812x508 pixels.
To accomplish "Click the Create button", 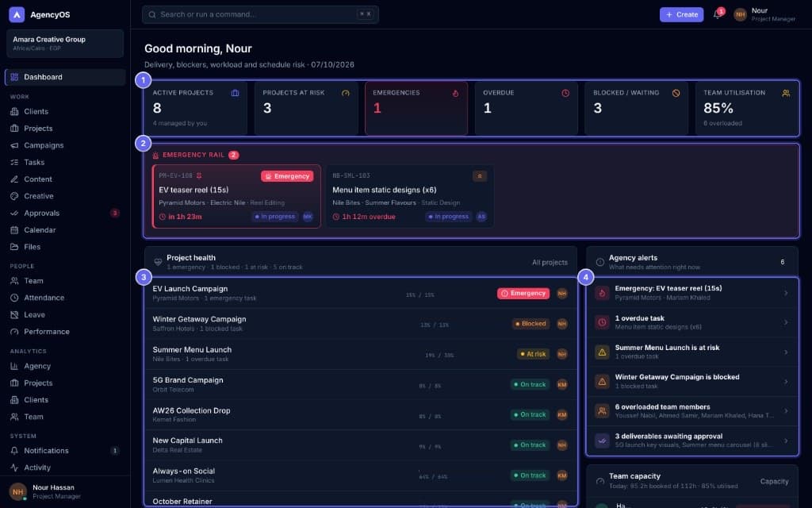I will (x=681, y=14).
